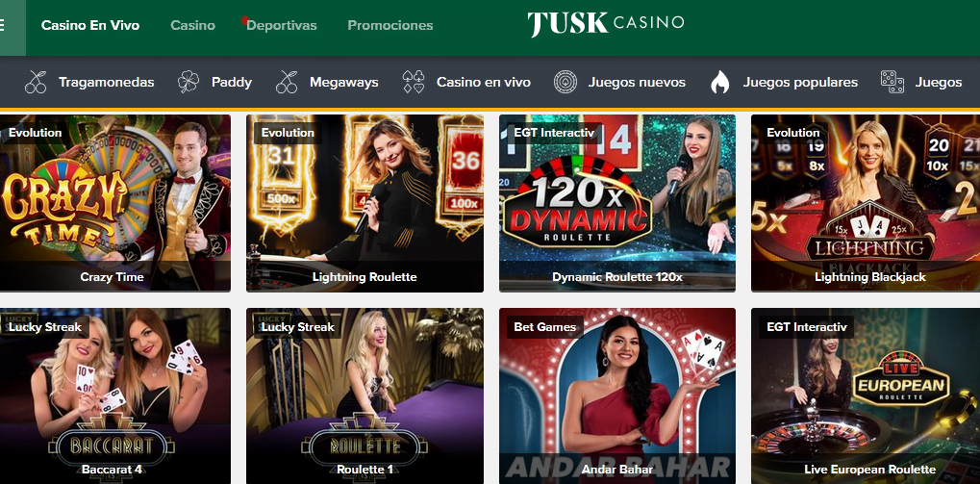Start the Andar Bahar game
The height and width of the screenshot is (484, 980).
(616, 395)
